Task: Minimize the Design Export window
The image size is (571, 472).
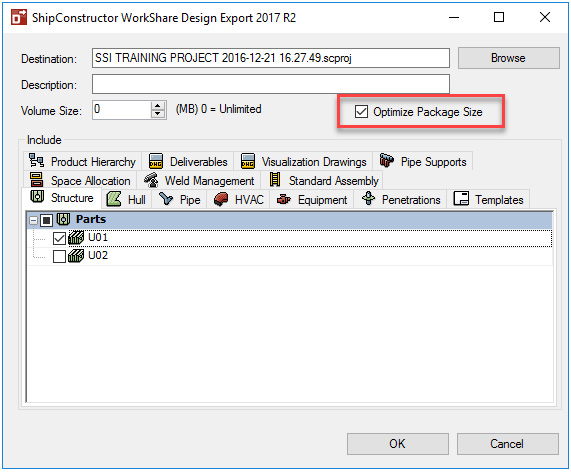Action: click(454, 17)
